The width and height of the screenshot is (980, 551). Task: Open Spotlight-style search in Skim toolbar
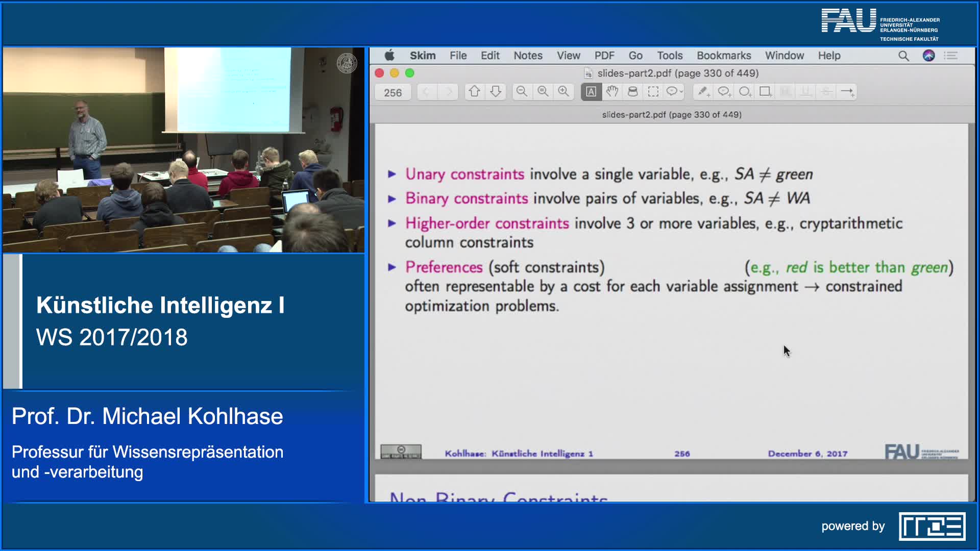[903, 56]
